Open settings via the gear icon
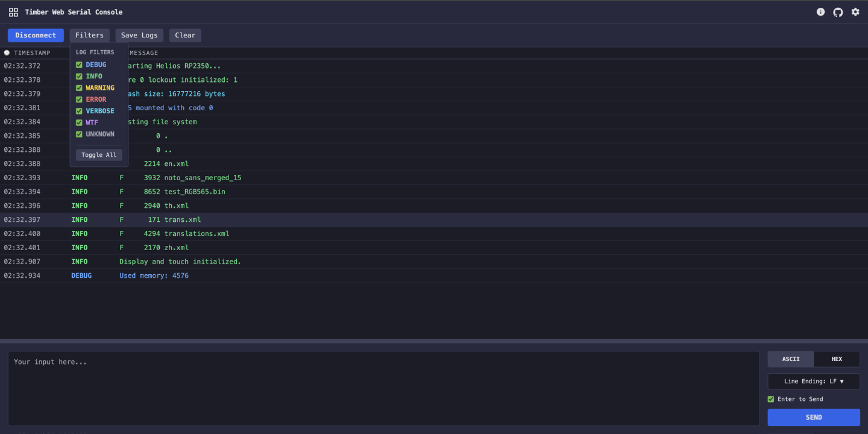The width and height of the screenshot is (868, 434). (855, 12)
